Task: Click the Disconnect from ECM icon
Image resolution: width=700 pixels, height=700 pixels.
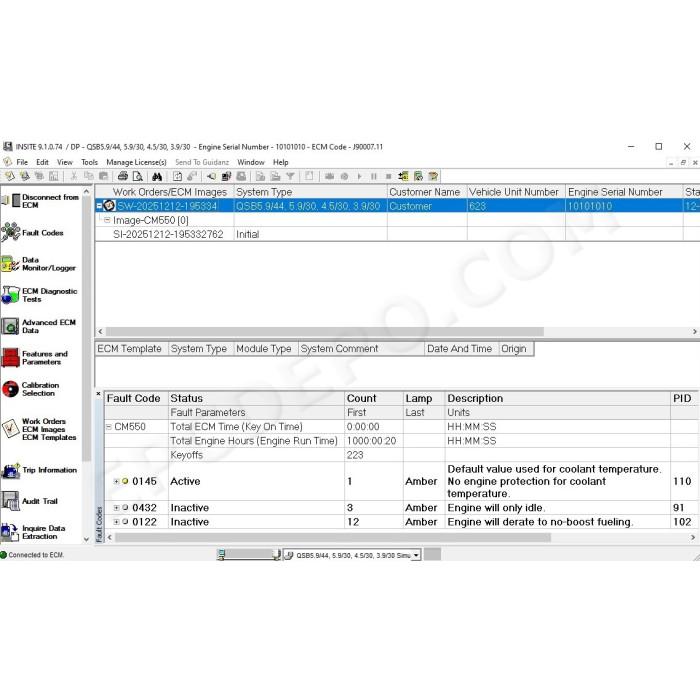Action: click(12, 201)
